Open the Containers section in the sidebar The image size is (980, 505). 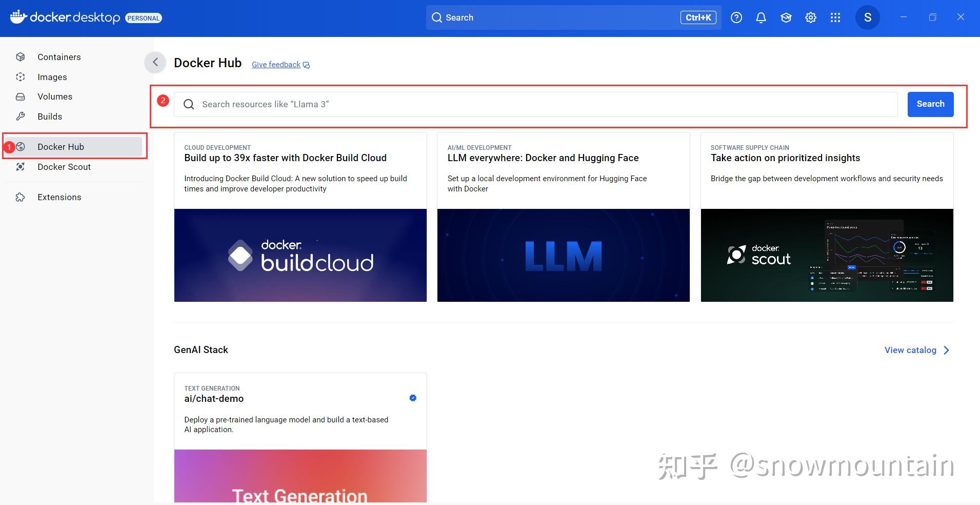point(58,57)
